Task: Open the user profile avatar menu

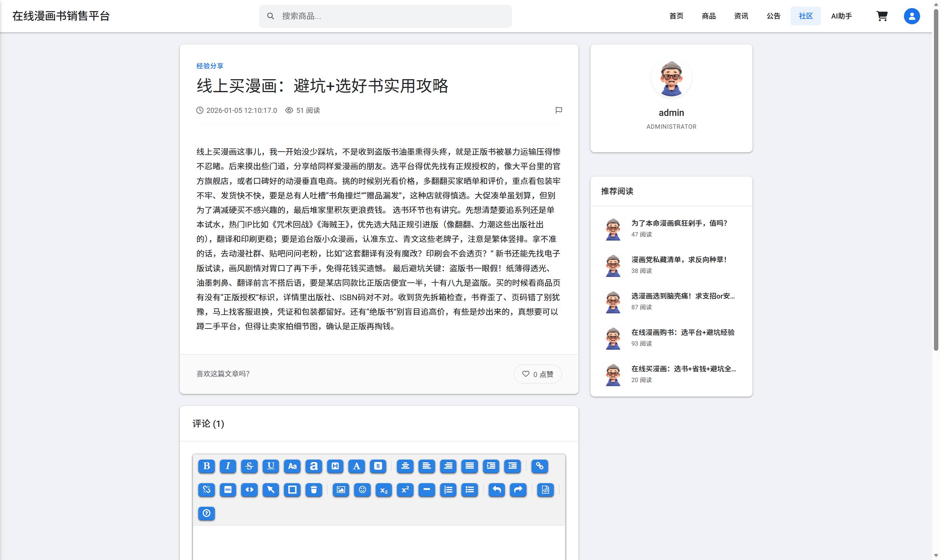Action: (x=911, y=16)
